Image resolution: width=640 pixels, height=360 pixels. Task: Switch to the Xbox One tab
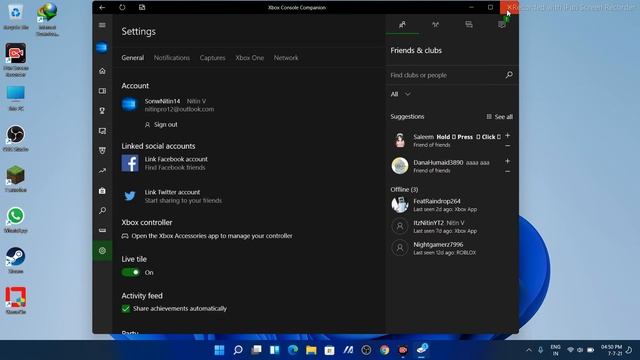249,58
